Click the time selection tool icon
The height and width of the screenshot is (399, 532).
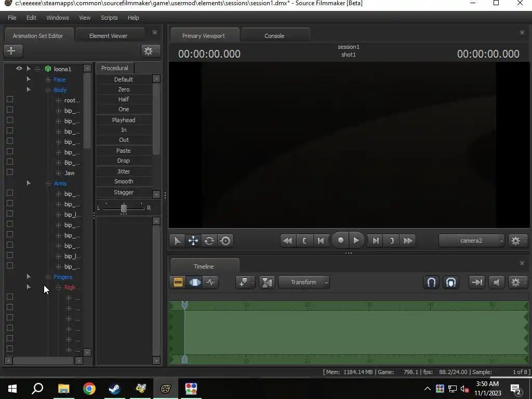tap(267, 282)
